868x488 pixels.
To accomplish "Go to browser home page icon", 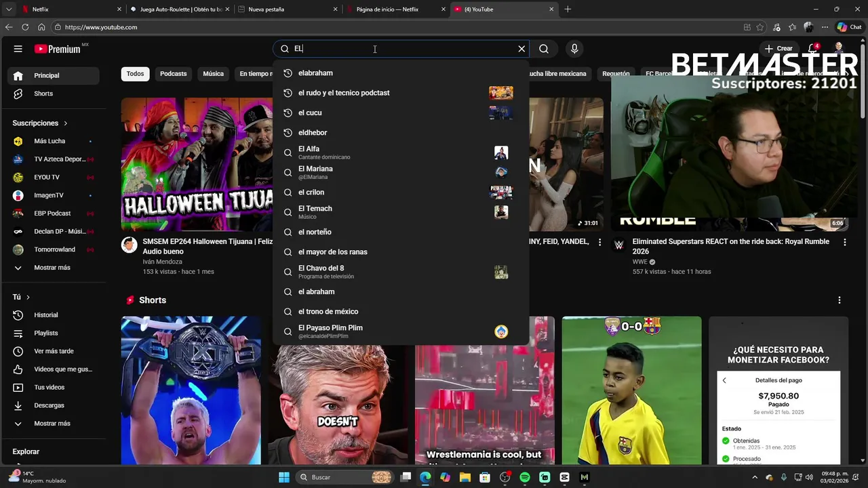I will 41,27.
